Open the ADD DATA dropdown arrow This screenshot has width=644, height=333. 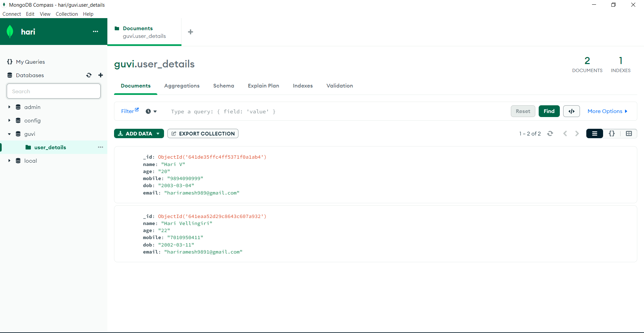pyautogui.click(x=157, y=133)
